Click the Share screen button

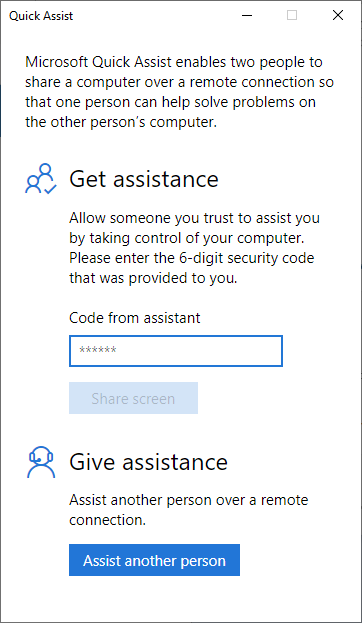[133, 398]
